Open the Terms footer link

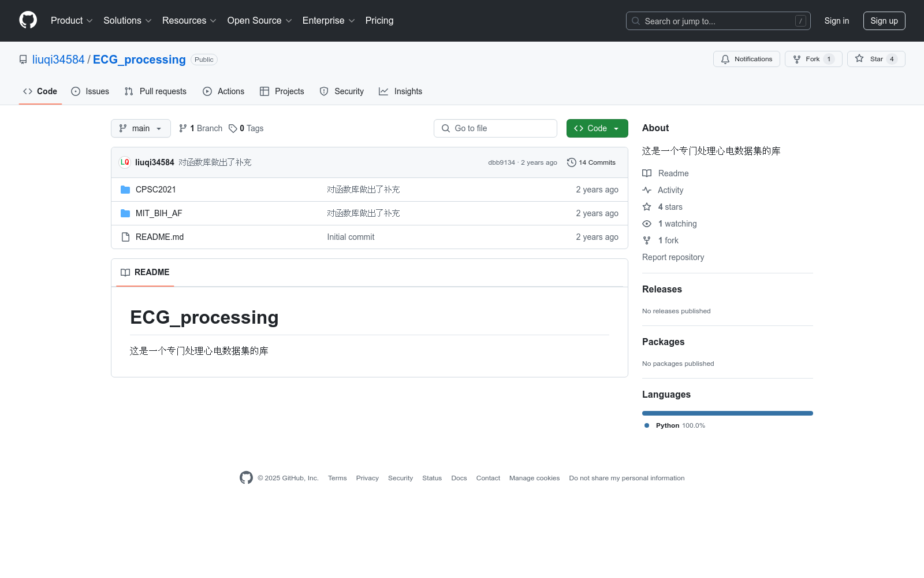point(337,478)
